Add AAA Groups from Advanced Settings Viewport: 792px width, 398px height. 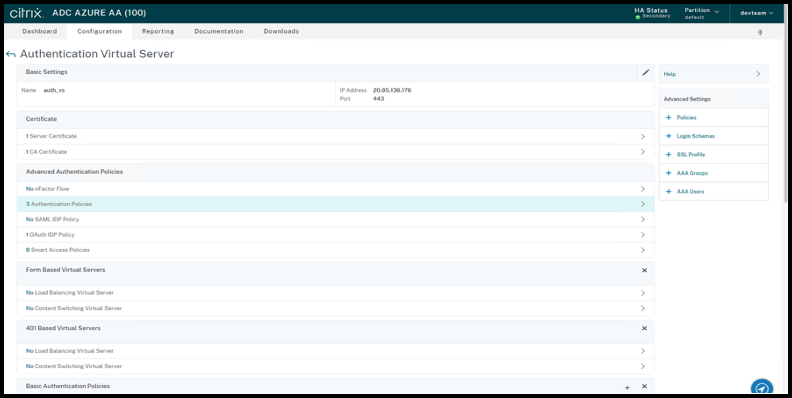pos(714,173)
